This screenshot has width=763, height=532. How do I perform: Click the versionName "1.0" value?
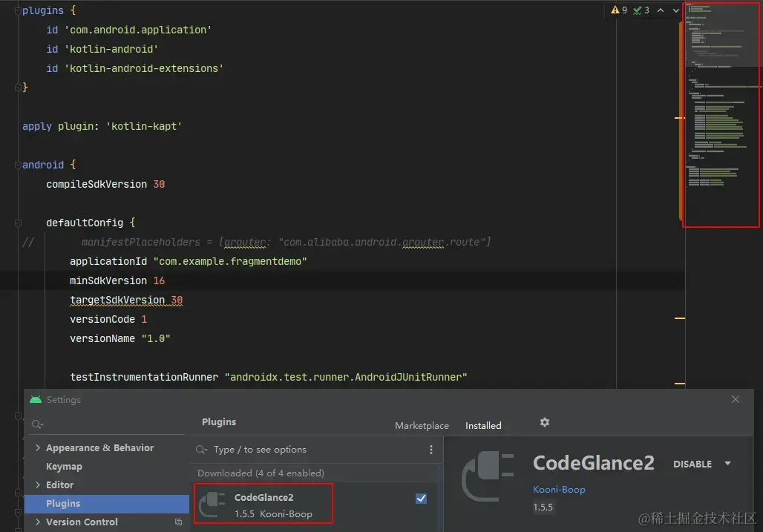click(x=156, y=338)
